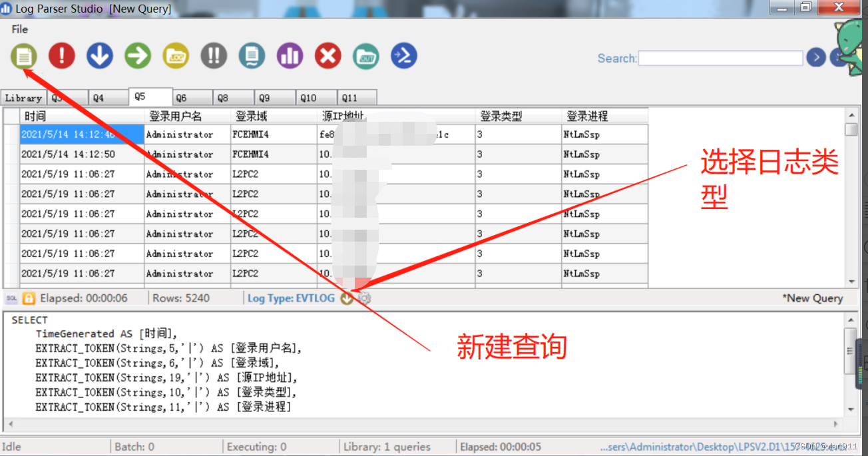
Task: Click into the Search input field
Action: click(720, 58)
